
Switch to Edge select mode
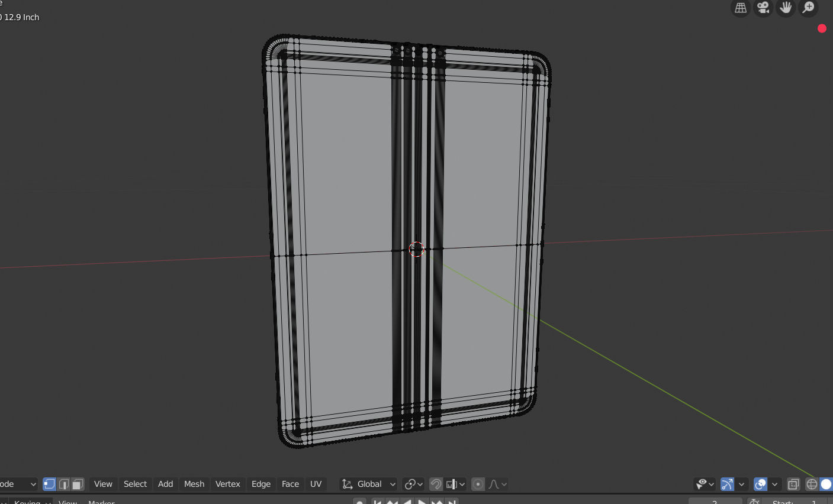coord(64,484)
